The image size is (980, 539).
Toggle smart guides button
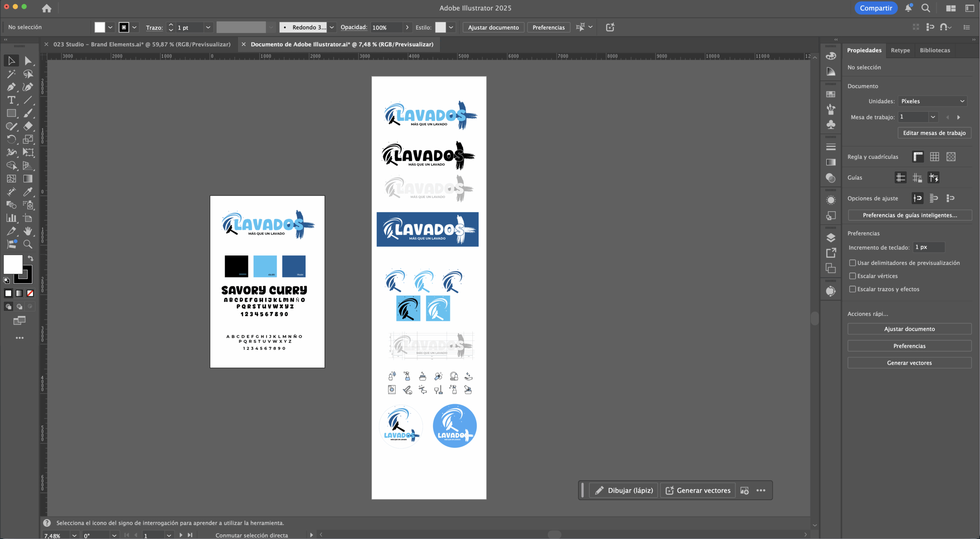click(x=934, y=178)
